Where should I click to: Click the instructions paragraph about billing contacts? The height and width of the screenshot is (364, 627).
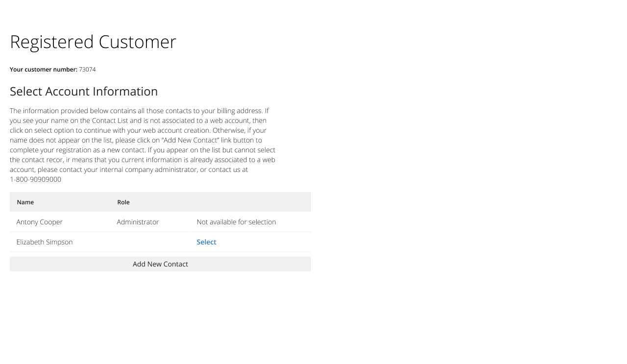(143, 145)
